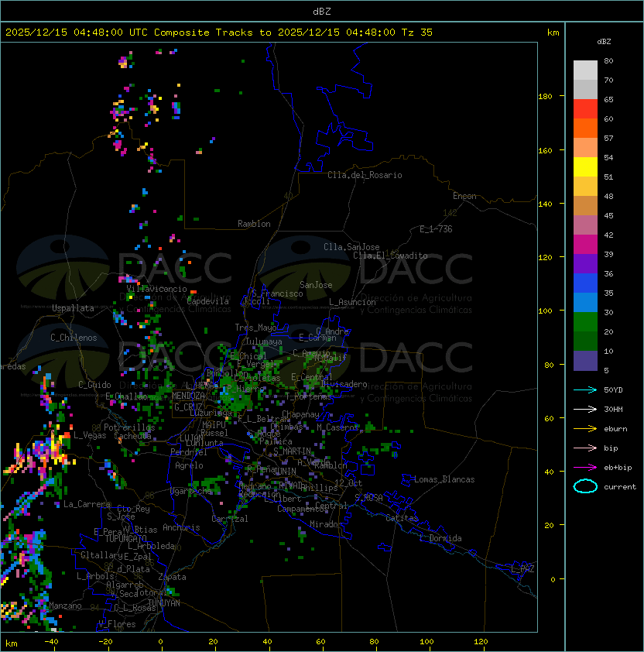The height and width of the screenshot is (652, 644).
Task: Click the 'eb+bip' legend label
Action: [x=618, y=468]
